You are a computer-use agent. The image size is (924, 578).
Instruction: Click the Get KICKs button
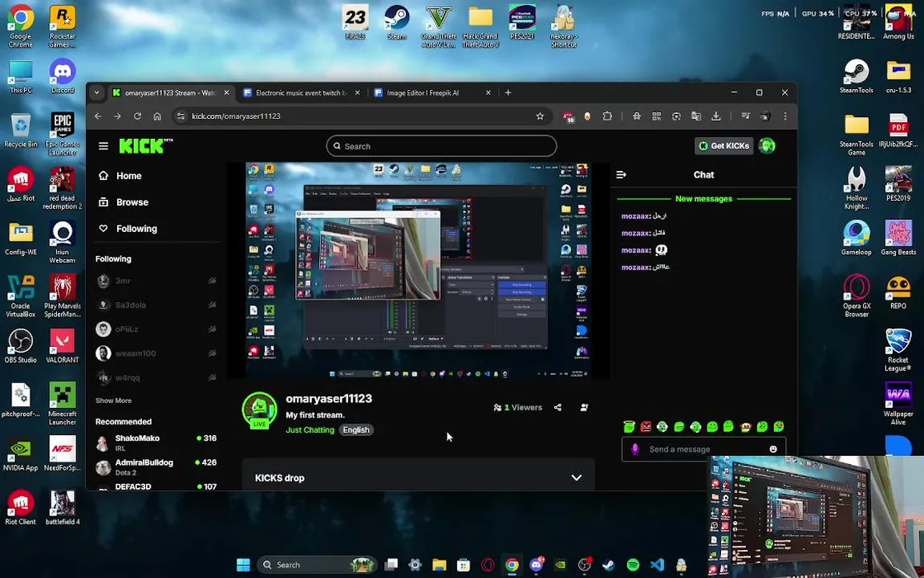[723, 145]
